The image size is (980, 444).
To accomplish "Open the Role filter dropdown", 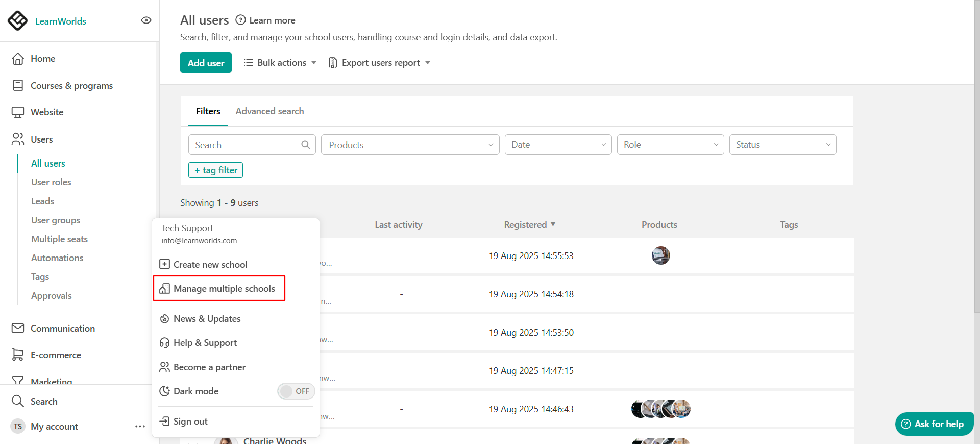I will (x=670, y=145).
